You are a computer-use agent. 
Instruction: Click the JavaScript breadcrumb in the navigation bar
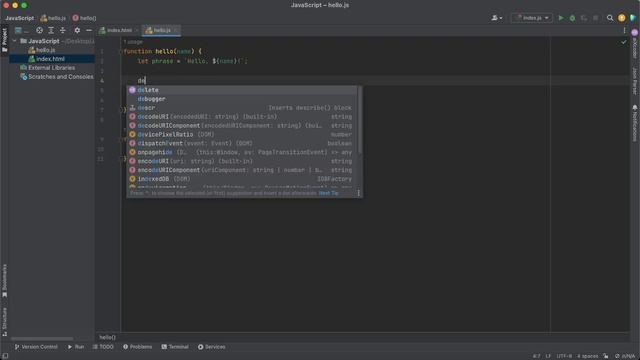[20, 18]
